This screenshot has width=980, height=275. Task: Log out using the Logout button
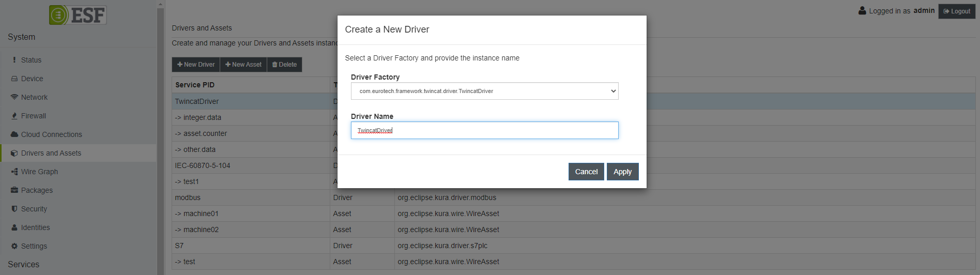[x=957, y=11]
